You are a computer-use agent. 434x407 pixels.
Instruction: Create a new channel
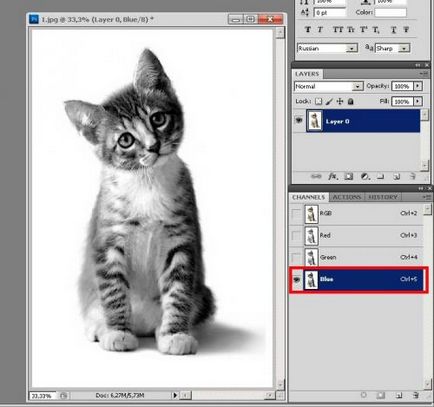(399, 395)
